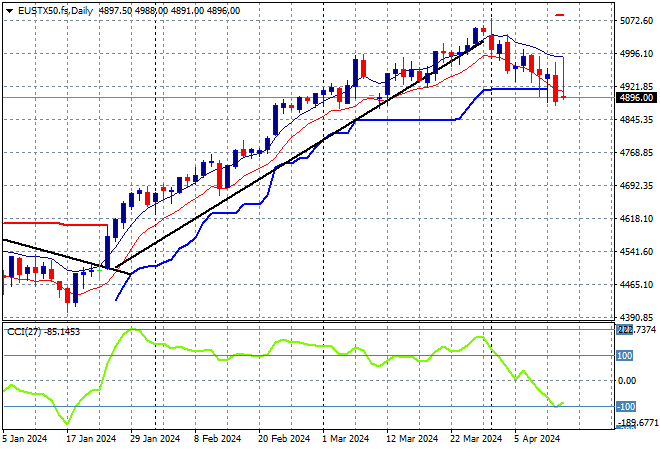Image resolution: width=660 pixels, height=450 pixels.
Task: Click the 5072.60 price axis label
Action: tap(635, 20)
